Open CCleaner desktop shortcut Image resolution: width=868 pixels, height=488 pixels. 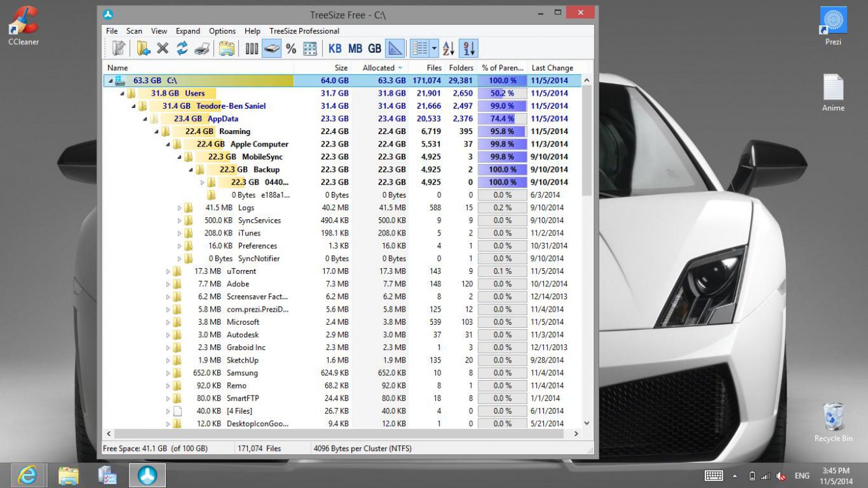(23, 27)
